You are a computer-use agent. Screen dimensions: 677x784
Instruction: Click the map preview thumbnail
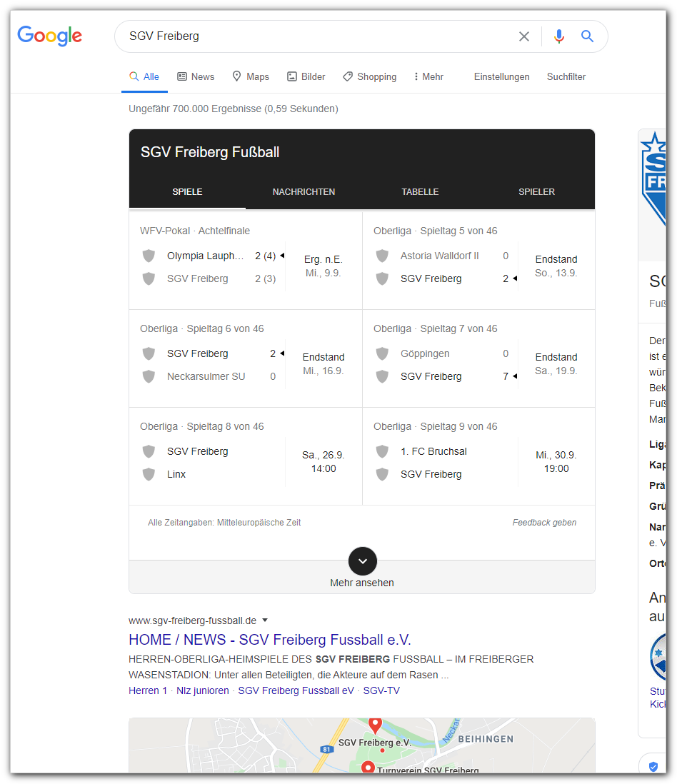(362, 745)
